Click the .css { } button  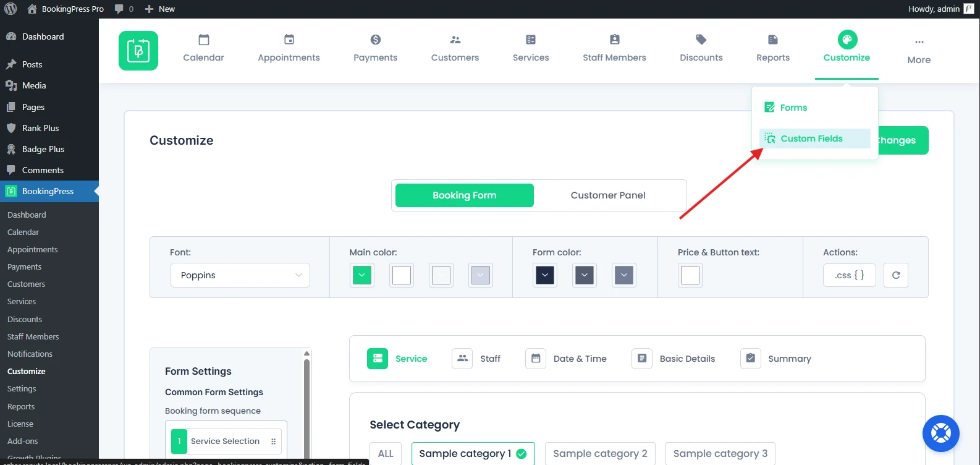tap(850, 275)
